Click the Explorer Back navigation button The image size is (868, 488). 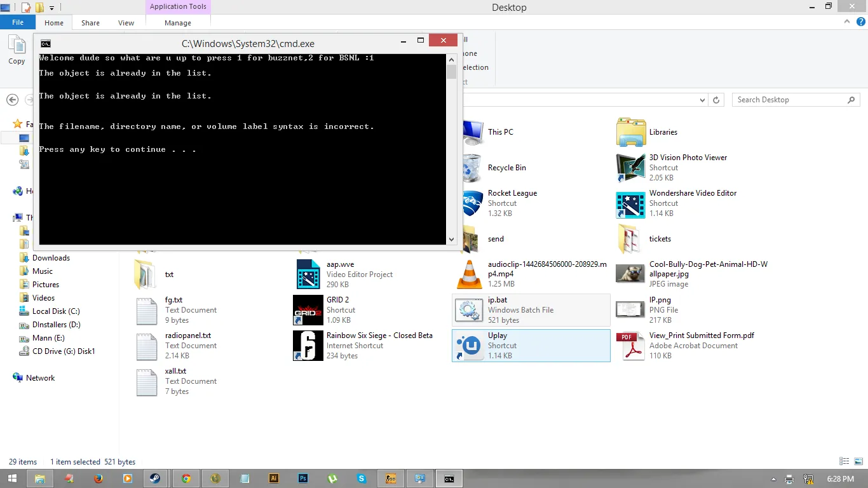(x=12, y=100)
